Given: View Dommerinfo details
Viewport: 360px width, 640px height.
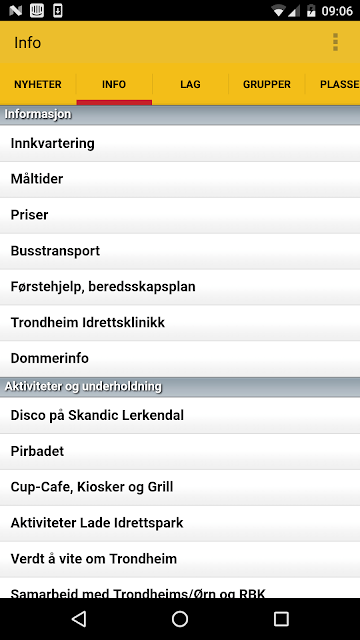Looking at the screenshot, I should [180, 358].
